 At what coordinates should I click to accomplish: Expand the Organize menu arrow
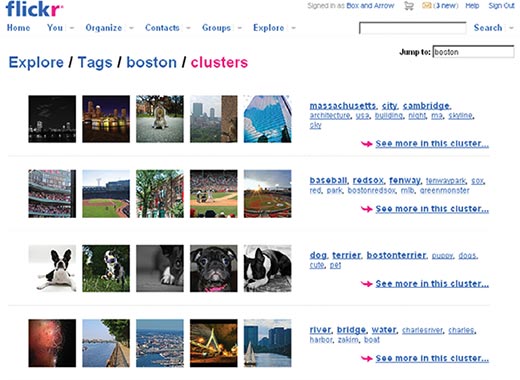click(131, 28)
